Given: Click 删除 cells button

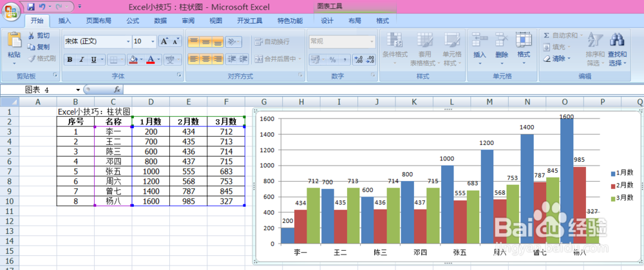Looking at the screenshot, I should click(x=502, y=49).
